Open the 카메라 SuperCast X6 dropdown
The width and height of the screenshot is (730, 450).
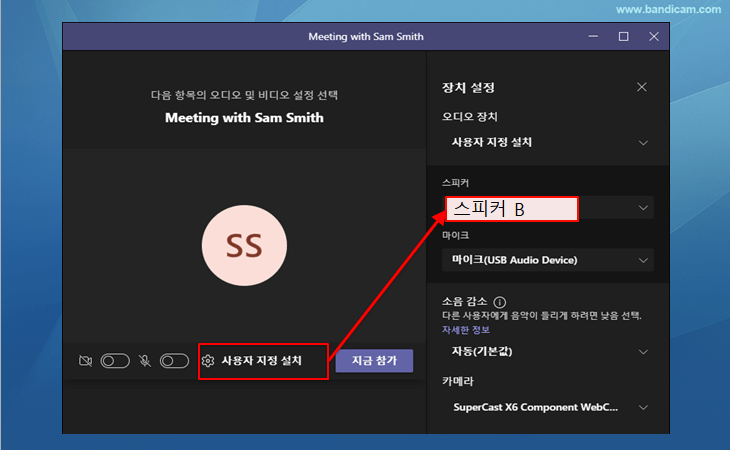(x=548, y=407)
